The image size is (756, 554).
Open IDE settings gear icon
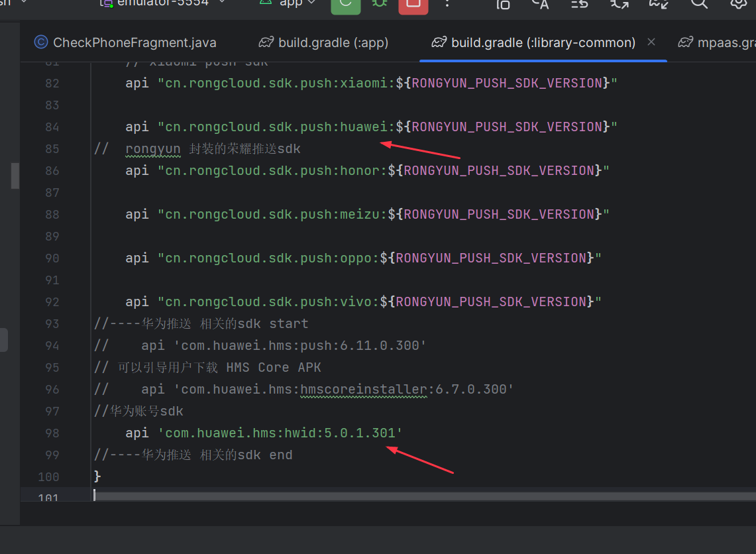(738, 4)
